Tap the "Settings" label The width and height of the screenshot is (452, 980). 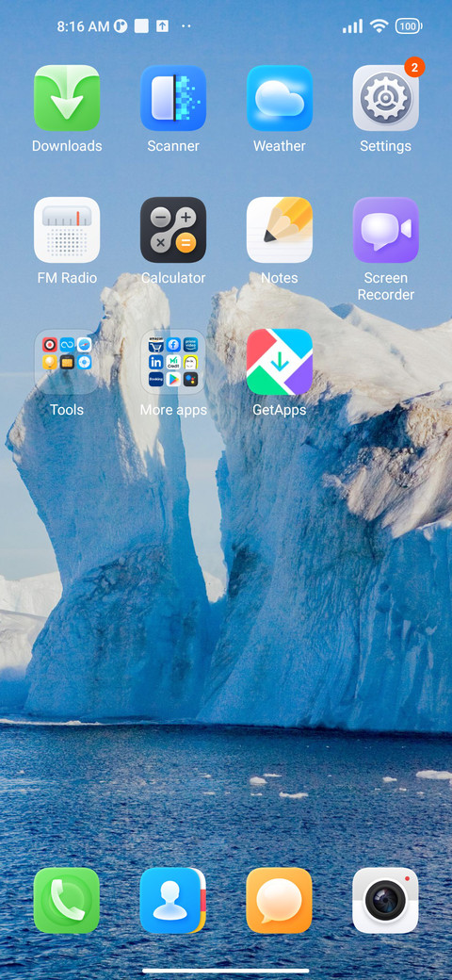click(x=385, y=146)
